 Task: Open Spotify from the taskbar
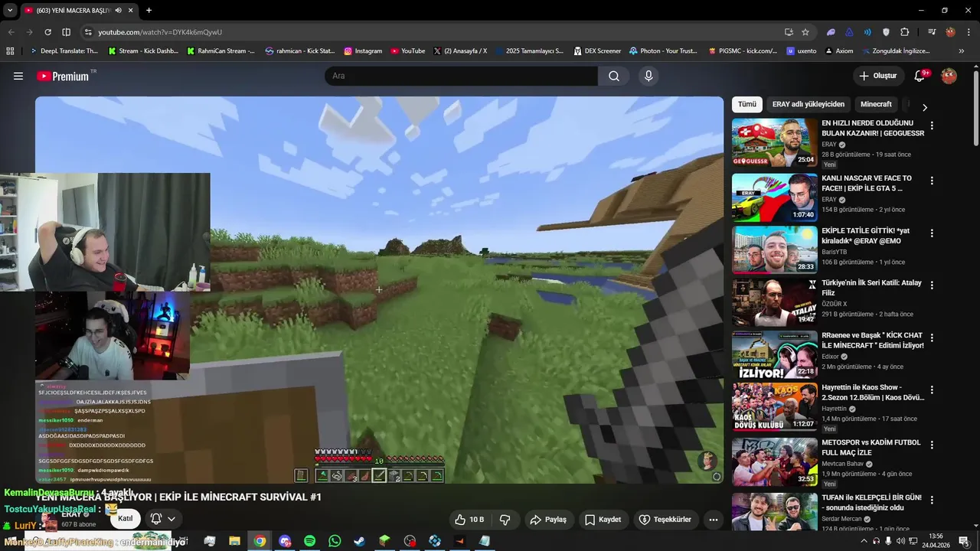point(309,541)
